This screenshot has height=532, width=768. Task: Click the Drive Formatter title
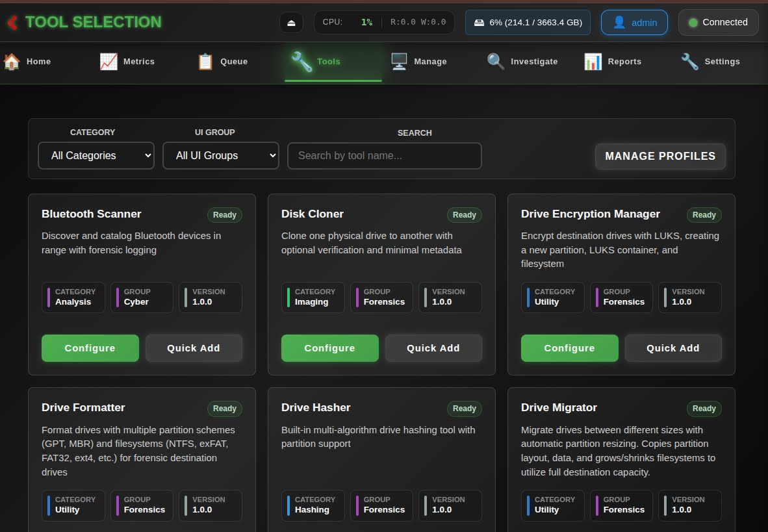click(x=83, y=407)
